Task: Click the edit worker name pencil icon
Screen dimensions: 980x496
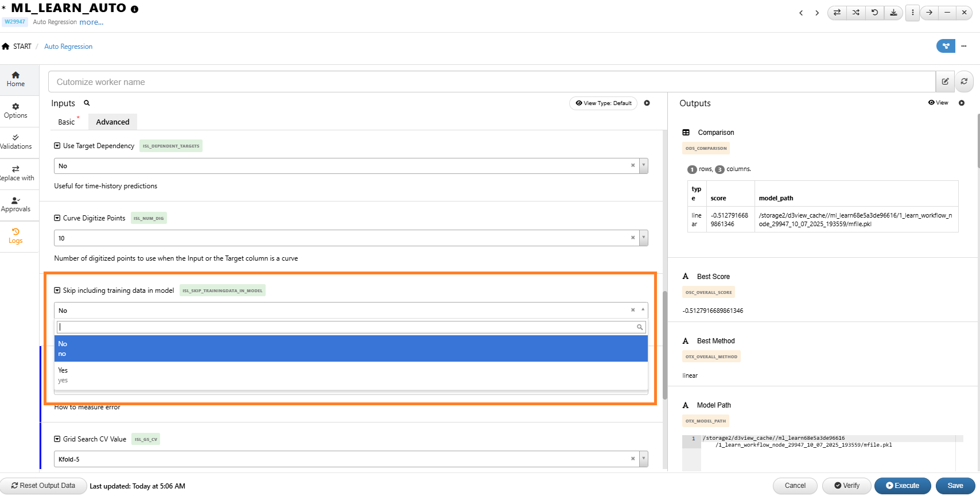Action: coord(945,82)
